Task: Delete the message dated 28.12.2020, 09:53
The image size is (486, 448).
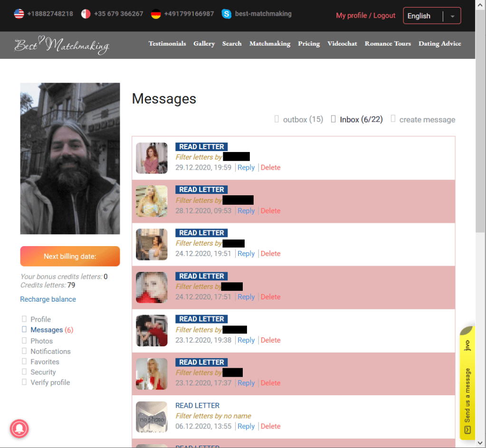Action: [x=270, y=211]
